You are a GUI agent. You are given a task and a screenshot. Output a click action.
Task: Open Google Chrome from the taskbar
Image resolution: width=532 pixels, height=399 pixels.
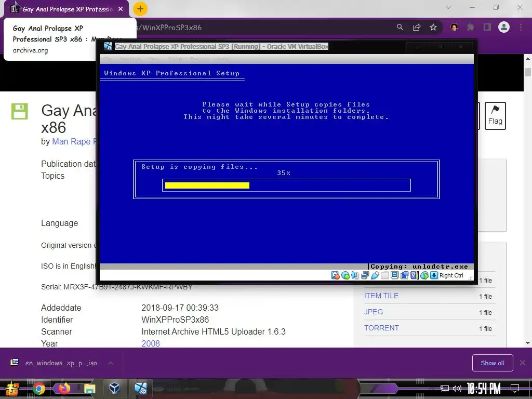[x=38, y=389]
